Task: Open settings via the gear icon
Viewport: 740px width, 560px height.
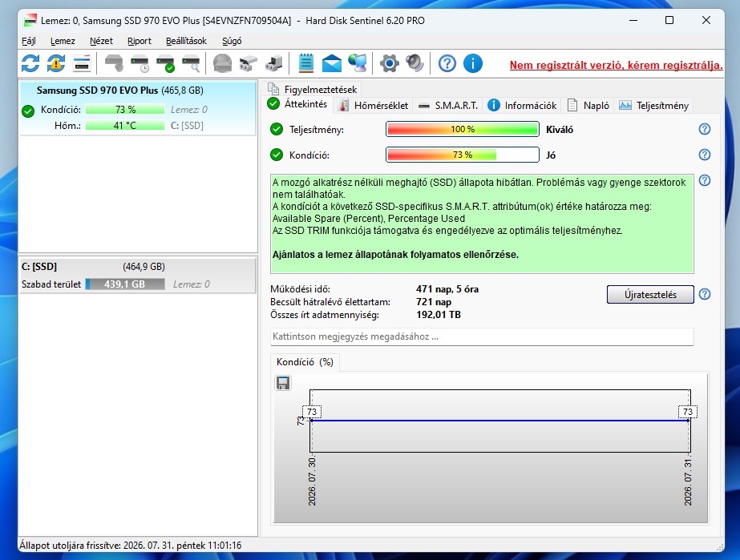Action: (x=390, y=63)
